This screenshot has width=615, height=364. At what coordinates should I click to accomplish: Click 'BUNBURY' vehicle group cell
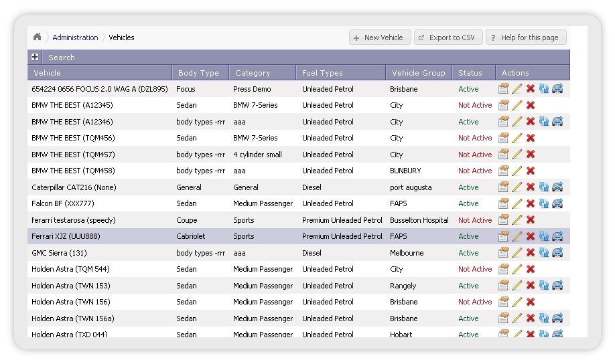pos(405,171)
